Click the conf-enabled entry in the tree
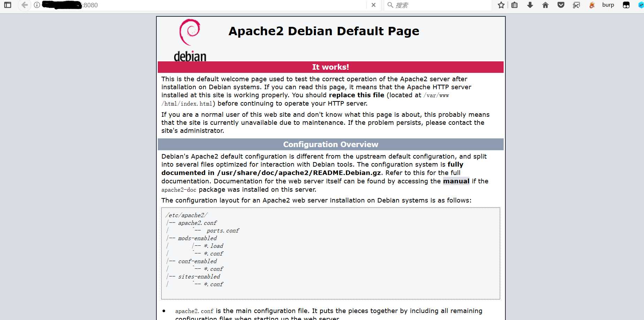Viewport: 644px width, 320px height. pyautogui.click(x=197, y=261)
